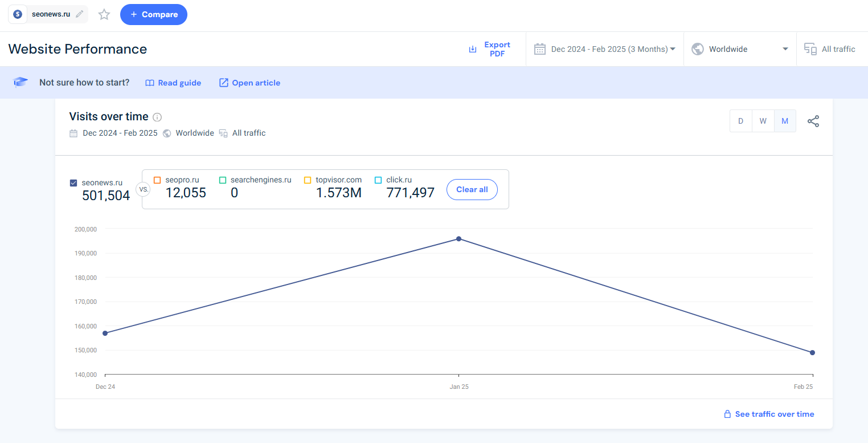Viewport: 868px width, 443px height.
Task: Mark site as favorite with star icon
Action: point(104,14)
